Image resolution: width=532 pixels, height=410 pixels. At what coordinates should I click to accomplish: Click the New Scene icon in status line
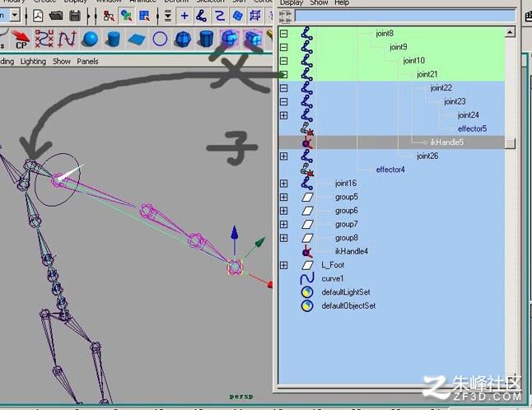coord(38,16)
